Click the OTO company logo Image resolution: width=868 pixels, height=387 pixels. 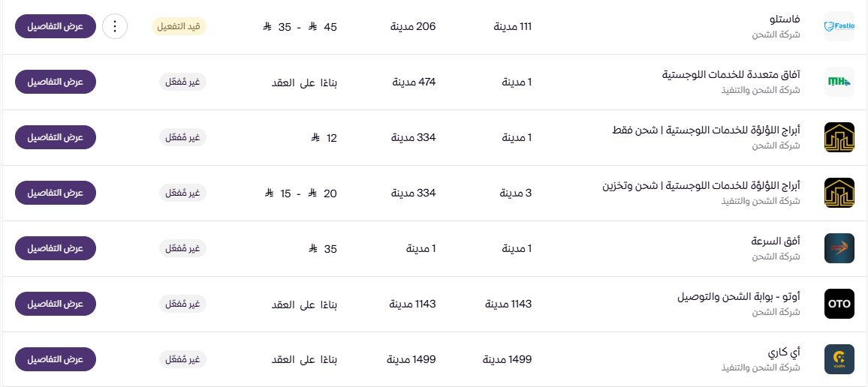[x=839, y=304]
